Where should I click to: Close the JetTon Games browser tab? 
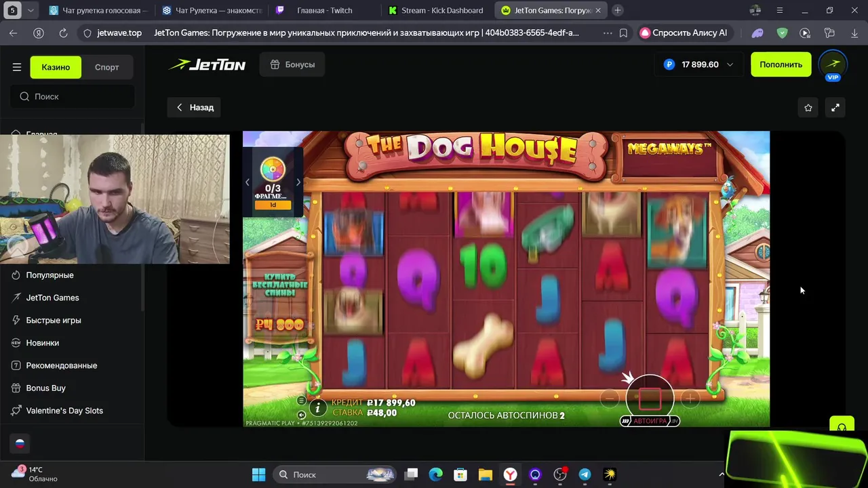(x=597, y=10)
